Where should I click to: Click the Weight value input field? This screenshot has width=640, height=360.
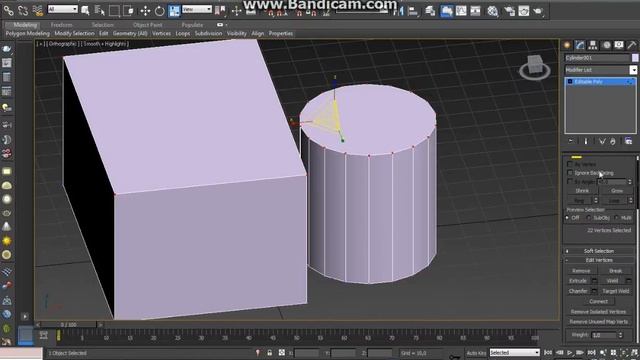[x=604, y=335]
